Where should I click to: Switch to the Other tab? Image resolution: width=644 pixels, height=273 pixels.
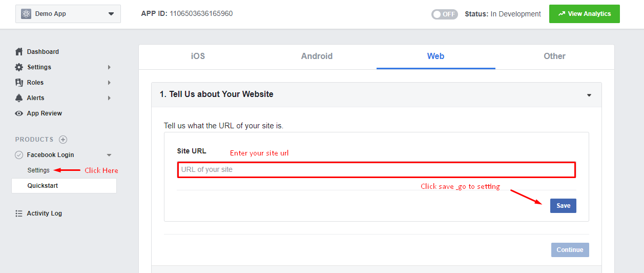[554, 56]
